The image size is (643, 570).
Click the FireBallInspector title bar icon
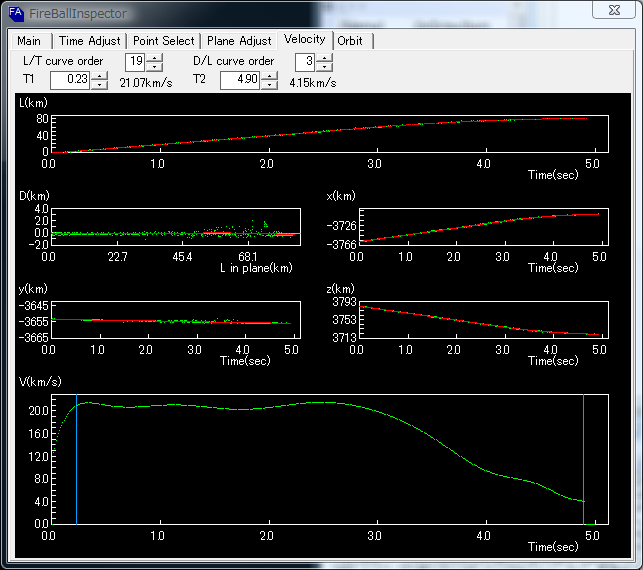click(17, 15)
